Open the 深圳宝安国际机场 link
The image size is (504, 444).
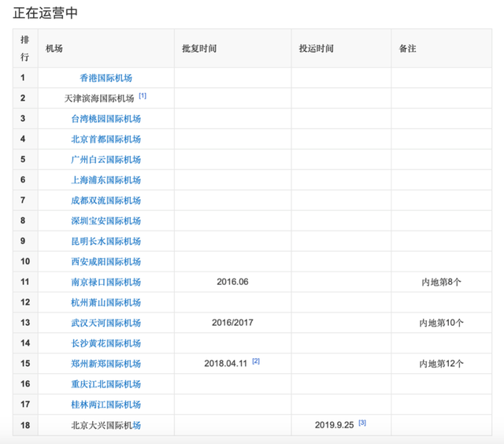pyautogui.click(x=106, y=220)
